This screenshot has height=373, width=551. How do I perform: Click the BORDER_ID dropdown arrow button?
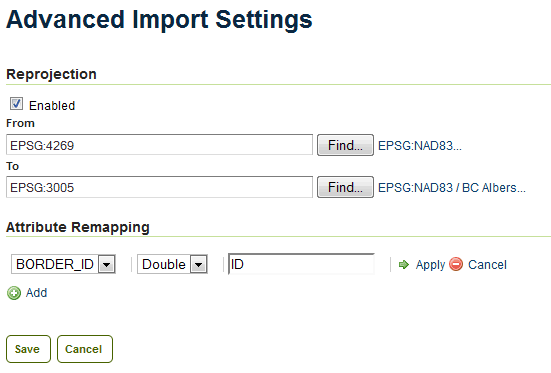coord(107,264)
